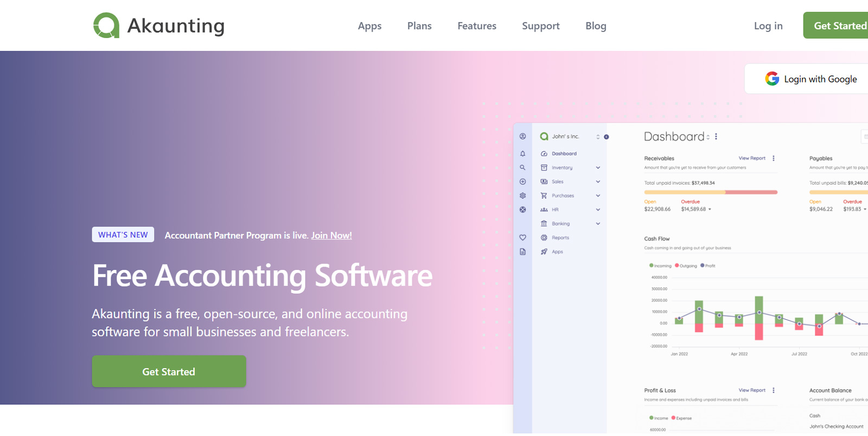Click the tallest green bar in Cash Flow
Viewport: 868px width, 436px height.
pos(759,309)
